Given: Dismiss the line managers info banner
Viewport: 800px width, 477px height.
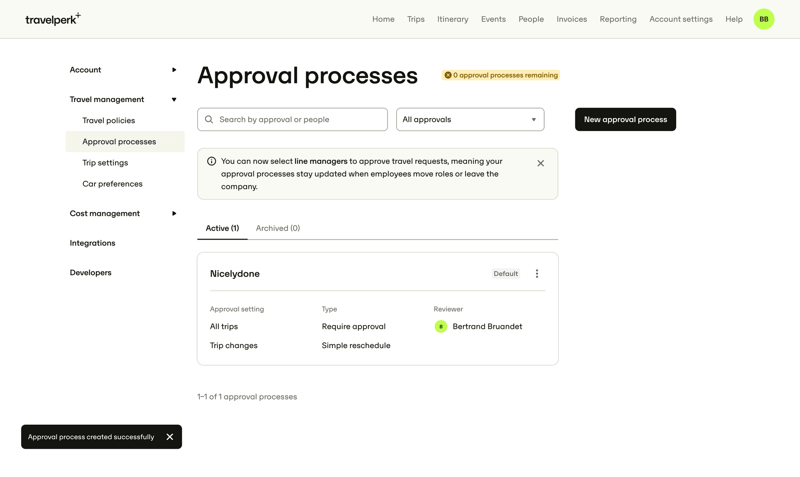Looking at the screenshot, I should [541, 163].
